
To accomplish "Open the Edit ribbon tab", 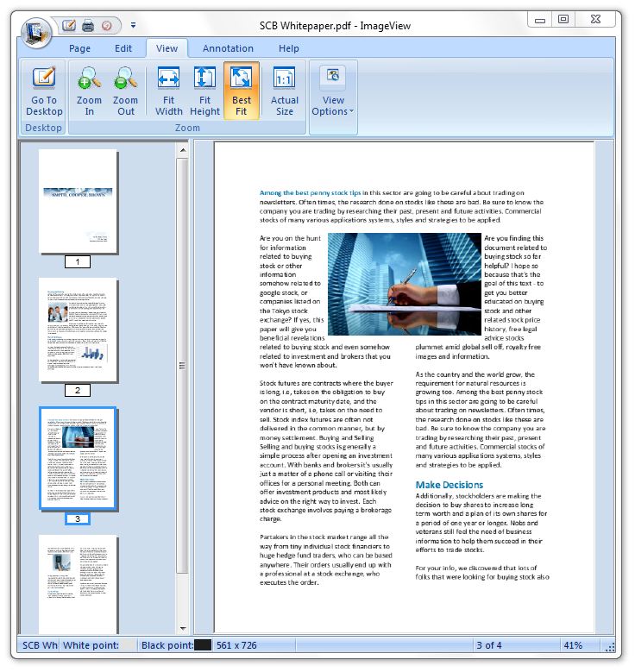I will tap(123, 48).
